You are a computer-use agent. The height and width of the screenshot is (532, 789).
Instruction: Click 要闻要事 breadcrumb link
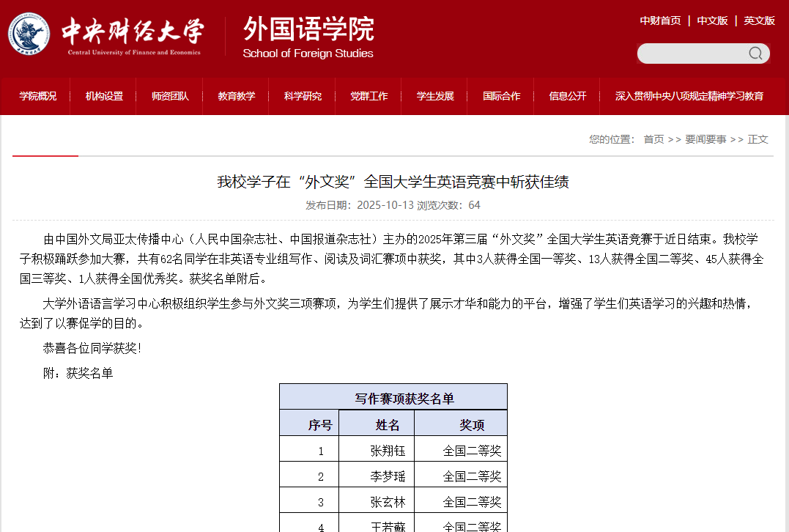705,139
